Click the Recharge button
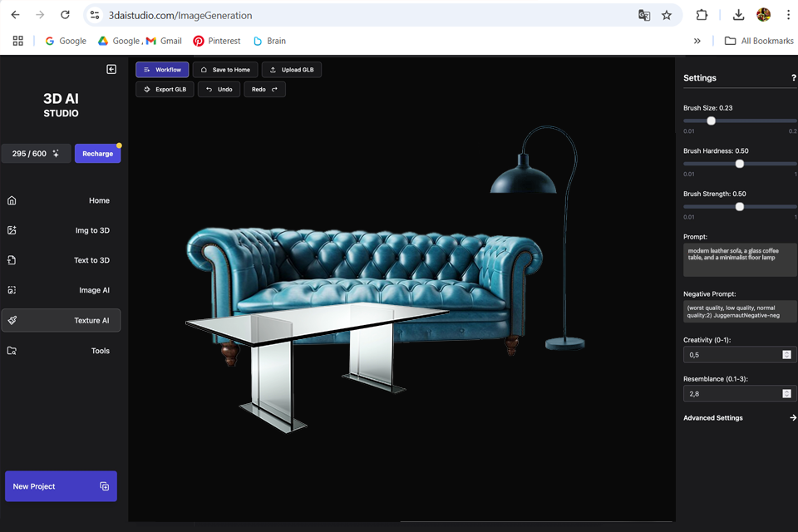The height and width of the screenshot is (532, 798). [98, 153]
